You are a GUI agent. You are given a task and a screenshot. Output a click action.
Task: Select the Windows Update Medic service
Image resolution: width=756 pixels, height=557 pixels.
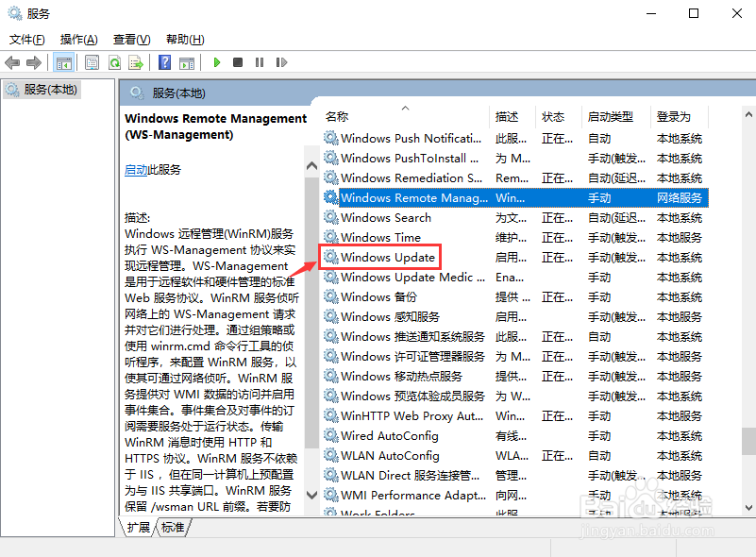[x=515, y=278]
